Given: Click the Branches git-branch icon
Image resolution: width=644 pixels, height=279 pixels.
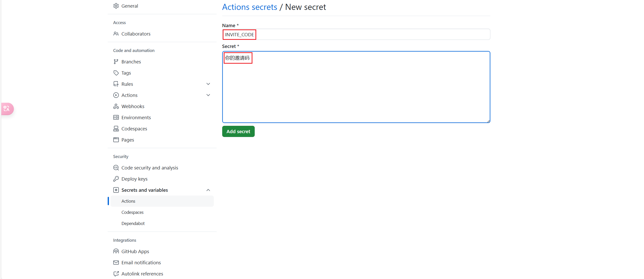Looking at the screenshot, I should pyautogui.click(x=116, y=62).
